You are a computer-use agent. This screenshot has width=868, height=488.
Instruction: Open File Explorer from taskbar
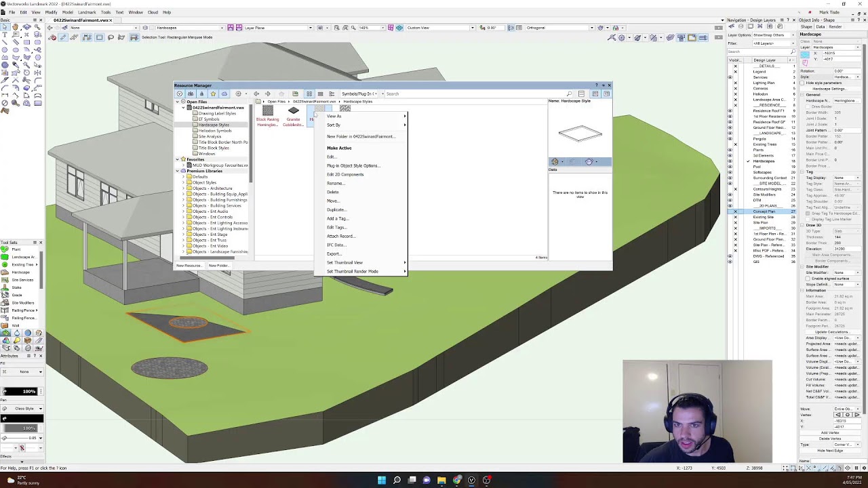(441, 480)
